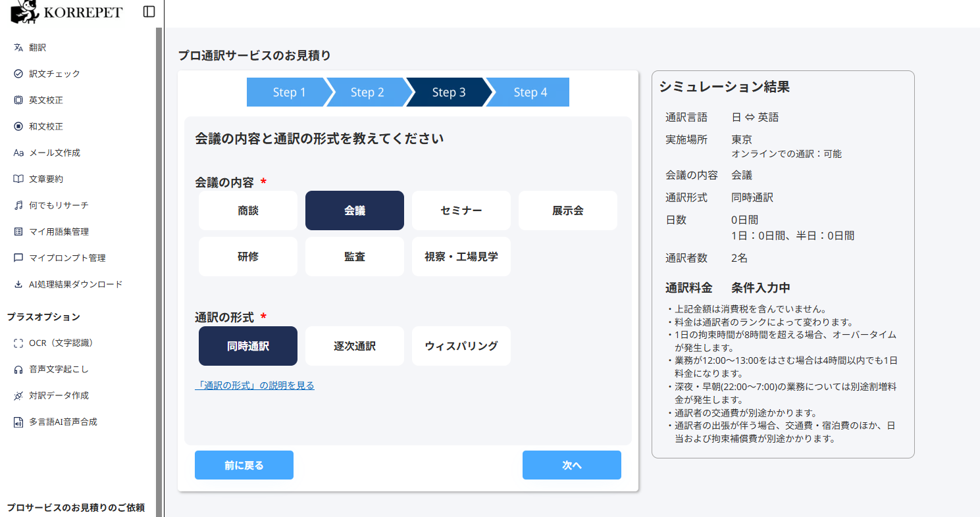The height and width of the screenshot is (517, 980).
Task: Click the 次へ next button
Action: (572, 465)
